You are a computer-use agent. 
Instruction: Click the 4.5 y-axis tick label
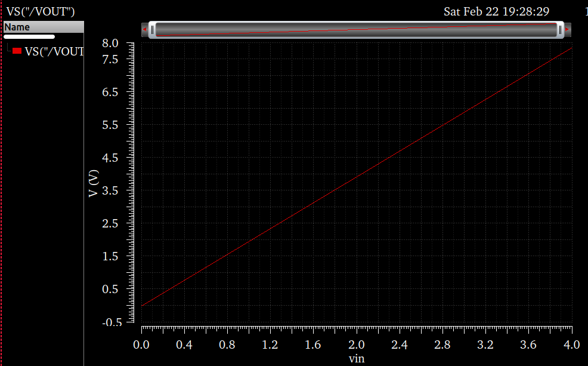click(x=110, y=158)
